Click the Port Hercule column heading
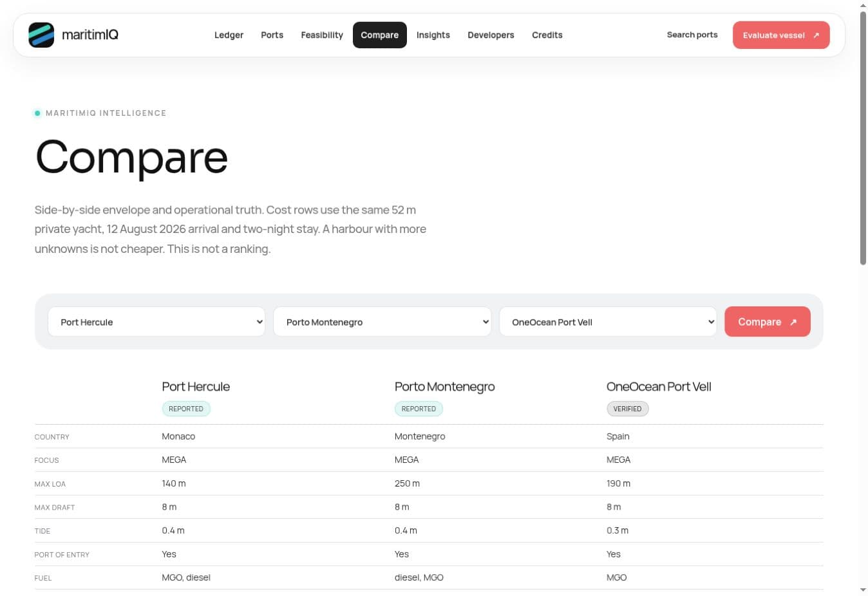868x596 pixels. coord(196,387)
